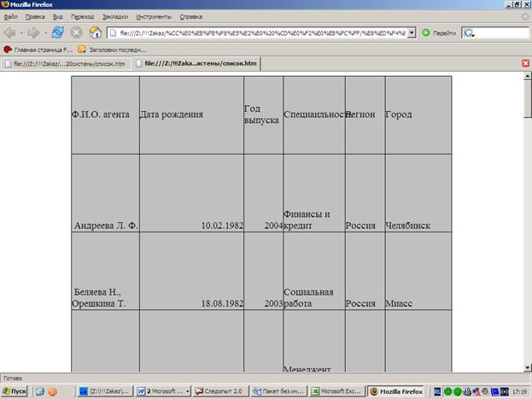Open the Справка menu
This screenshot has height=399, width=532.
[x=191, y=16]
